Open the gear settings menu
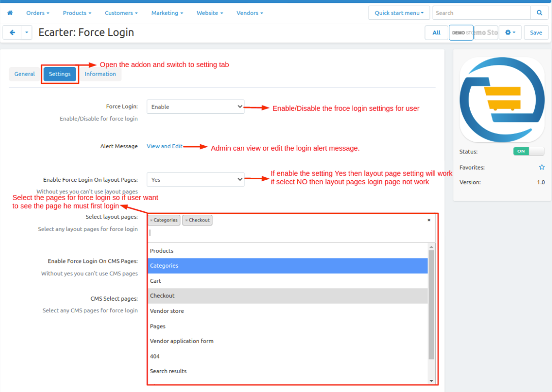552x392 pixels. (x=510, y=32)
